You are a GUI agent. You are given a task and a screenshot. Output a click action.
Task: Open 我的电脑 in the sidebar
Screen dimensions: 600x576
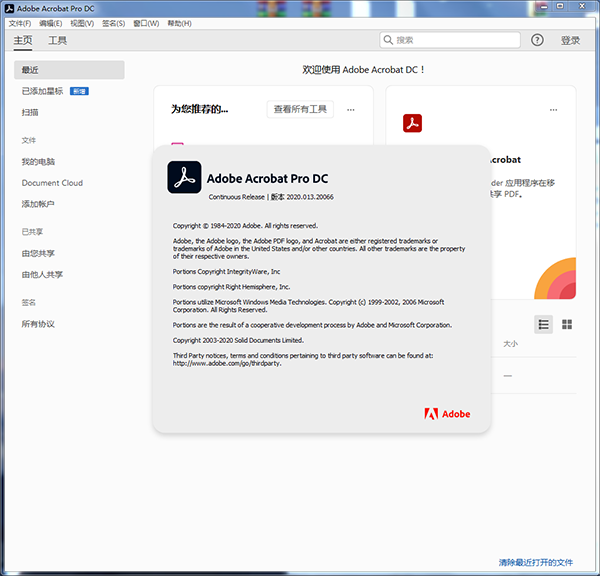click(x=38, y=162)
